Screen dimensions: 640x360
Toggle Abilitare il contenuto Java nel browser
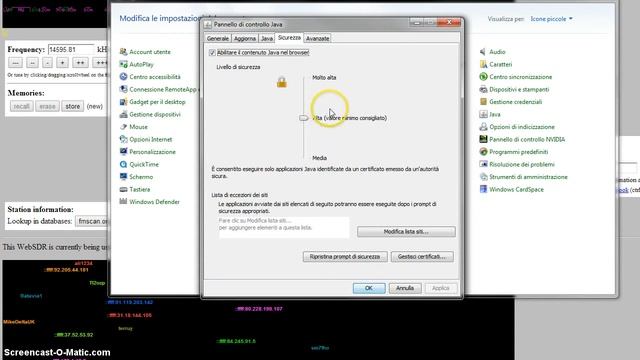point(212,53)
